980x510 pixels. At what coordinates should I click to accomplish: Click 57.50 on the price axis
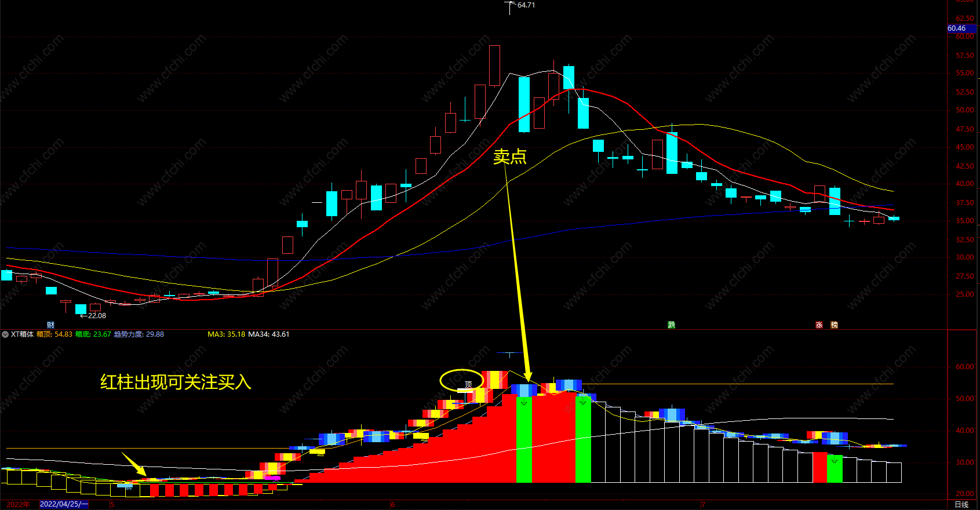965,56
